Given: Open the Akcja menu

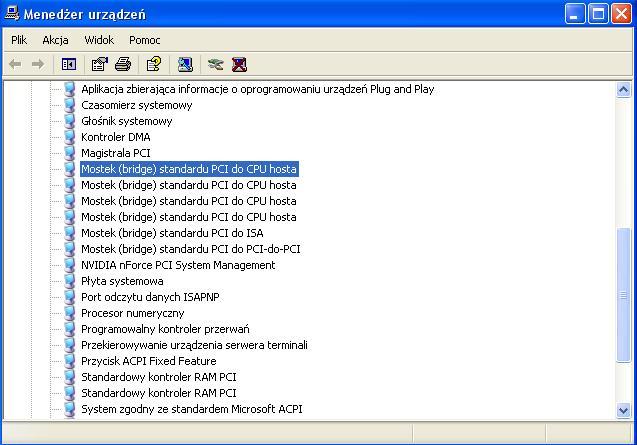Looking at the screenshot, I should 55,40.
